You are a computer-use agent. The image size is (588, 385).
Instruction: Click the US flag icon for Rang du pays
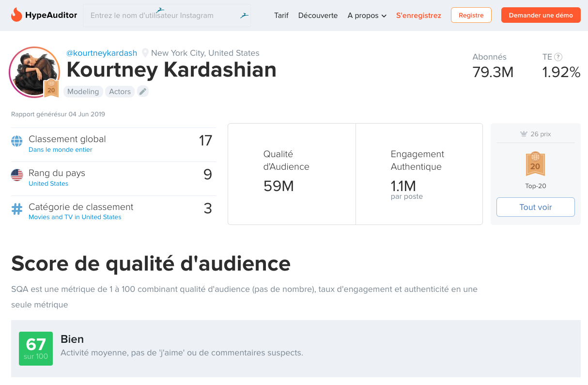coord(17,175)
